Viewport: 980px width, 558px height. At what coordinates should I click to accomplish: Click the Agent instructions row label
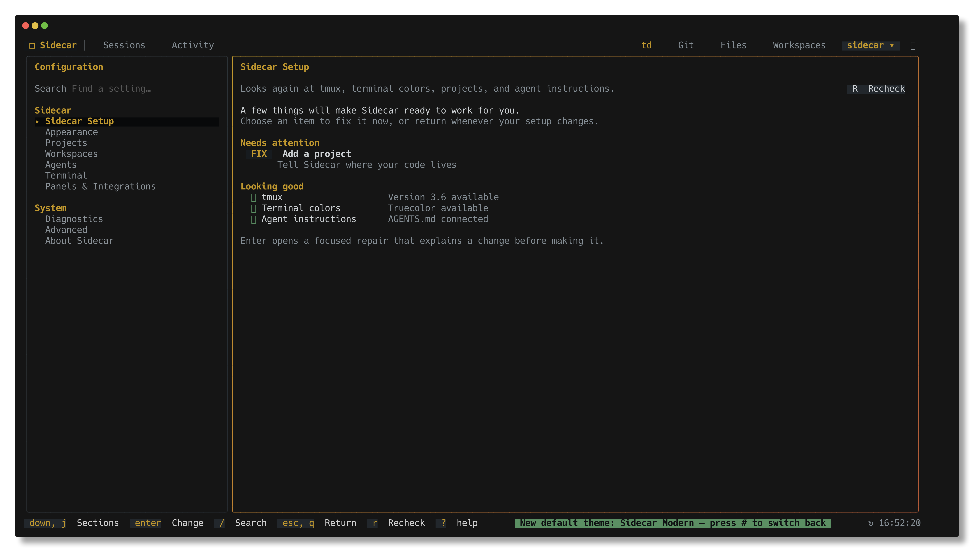(309, 219)
